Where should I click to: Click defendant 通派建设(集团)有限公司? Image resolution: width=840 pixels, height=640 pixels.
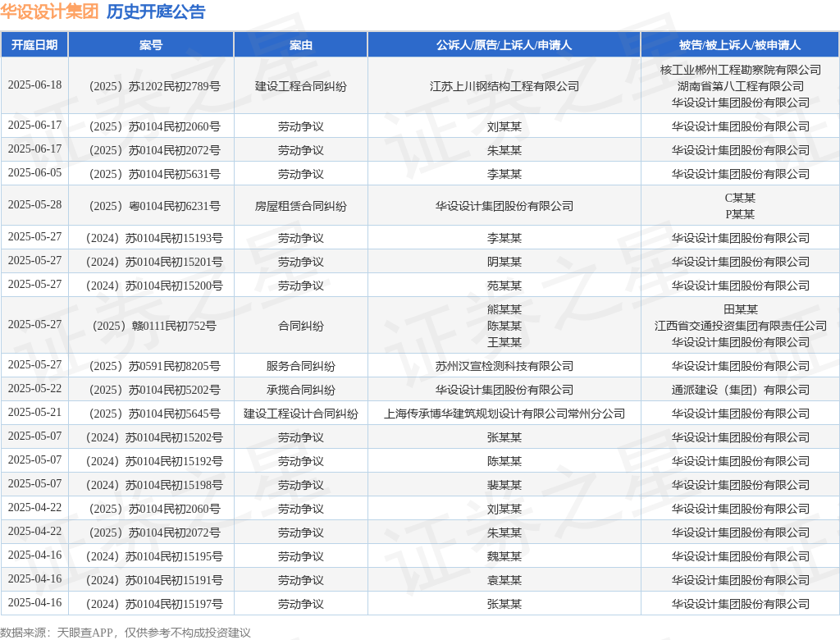(741, 390)
